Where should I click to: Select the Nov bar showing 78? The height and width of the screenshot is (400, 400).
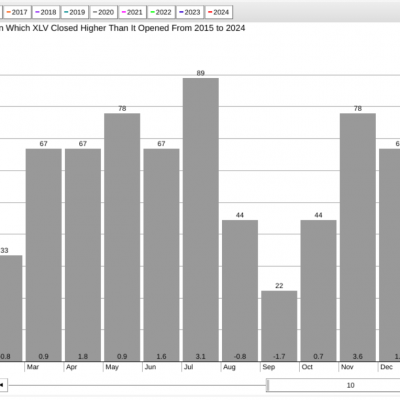coord(358,237)
